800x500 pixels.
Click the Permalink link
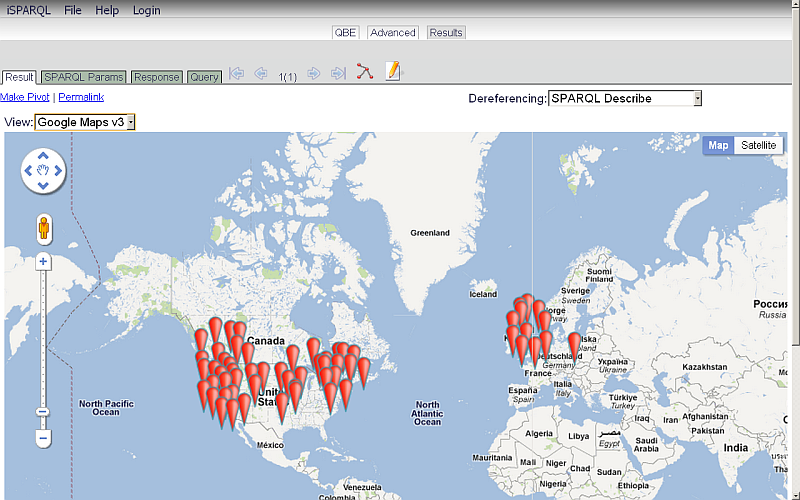coord(81,97)
